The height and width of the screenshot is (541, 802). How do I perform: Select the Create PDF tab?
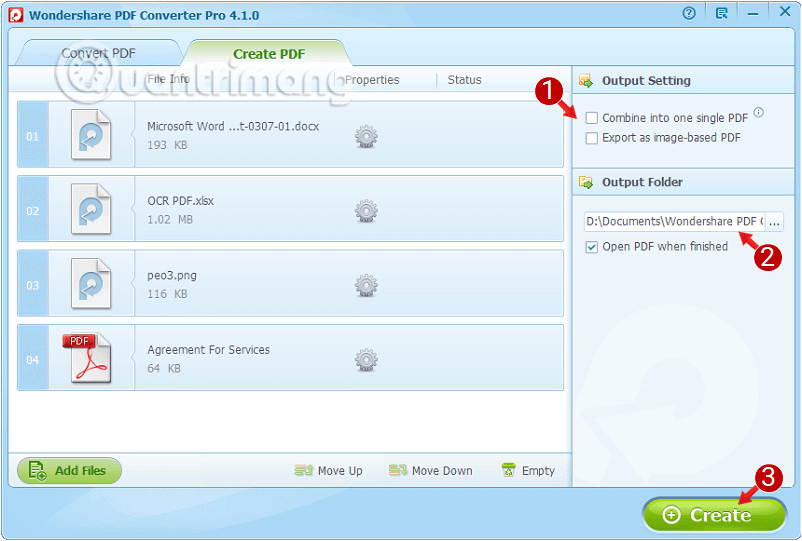click(269, 54)
